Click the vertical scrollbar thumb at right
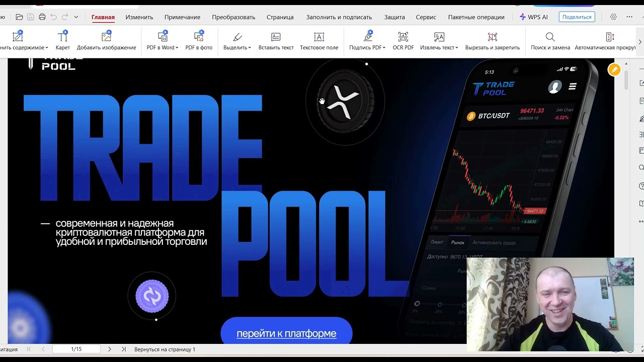The height and width of the screenshot is (362, 644). [x=626, y=80]
